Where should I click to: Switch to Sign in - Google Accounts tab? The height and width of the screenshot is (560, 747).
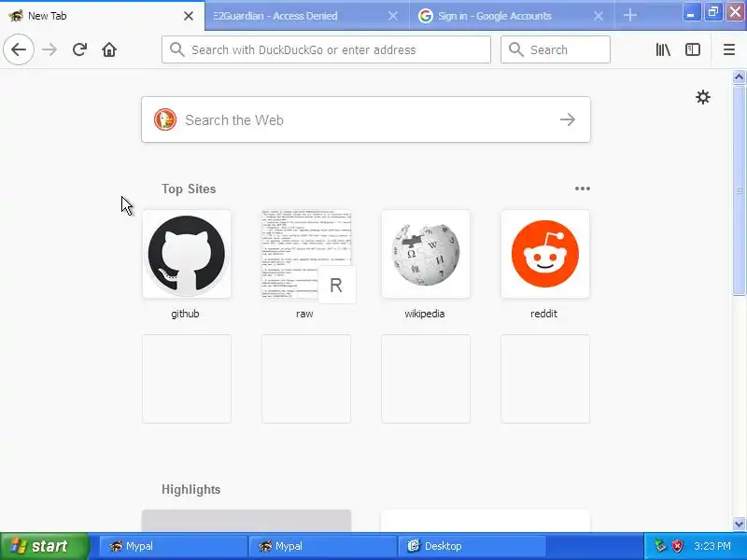point(512,16)
